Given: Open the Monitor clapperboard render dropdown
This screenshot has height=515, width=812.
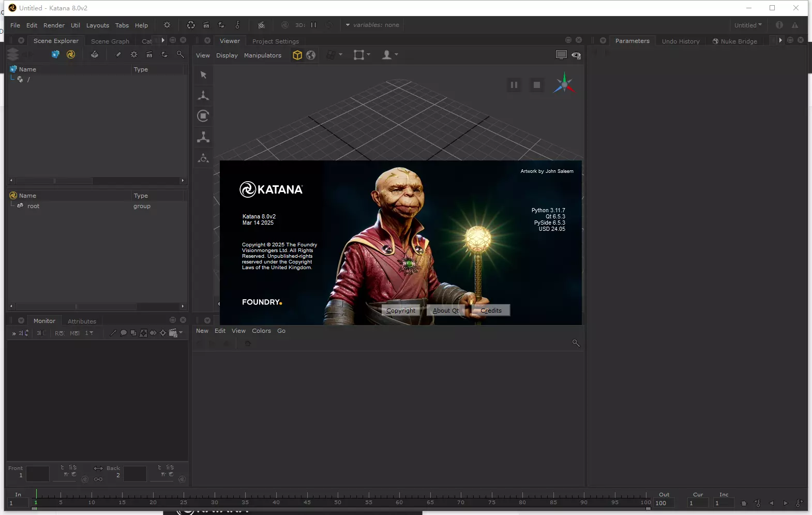Looking at the screenshot, I should pos(176,333).
